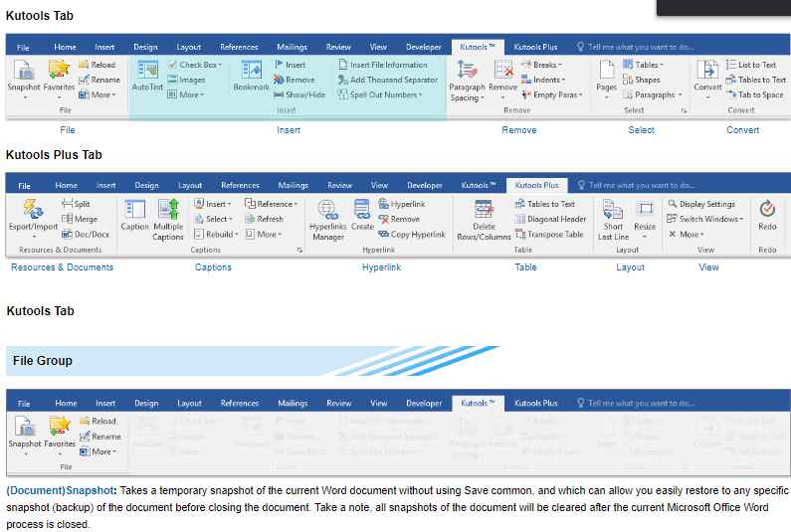791x532 pixels.
Task: Expand the Rebuild dropdown in Captions
Action: [x=216, y=234]
